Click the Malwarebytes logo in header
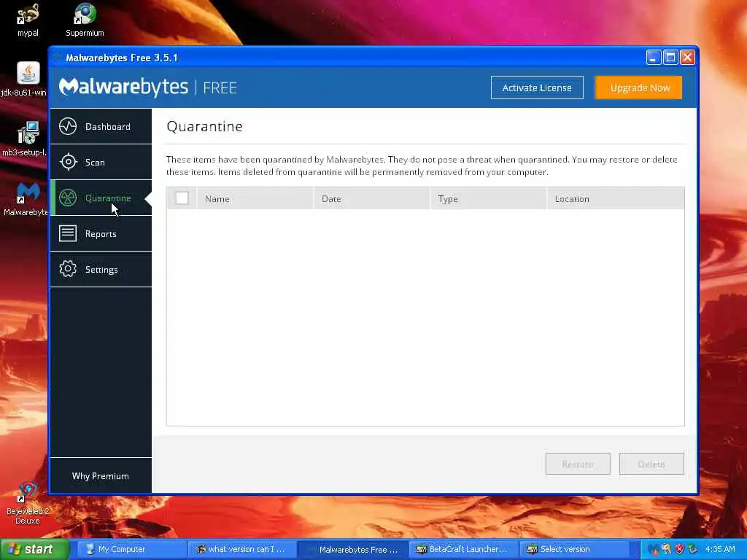Viewport: 747px width, 560px height. (x=124, y=87)
